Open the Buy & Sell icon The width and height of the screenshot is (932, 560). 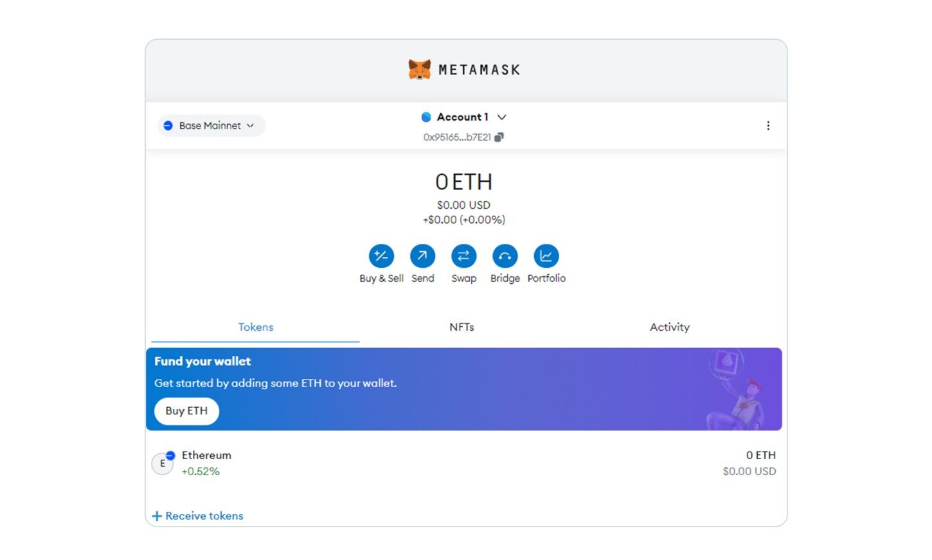tap(381, 256)
